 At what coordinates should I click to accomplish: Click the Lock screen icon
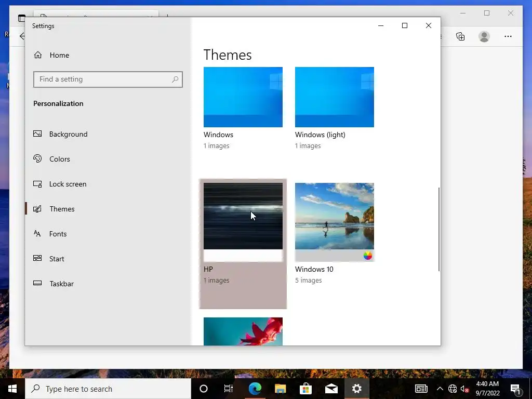coord(37,184)
